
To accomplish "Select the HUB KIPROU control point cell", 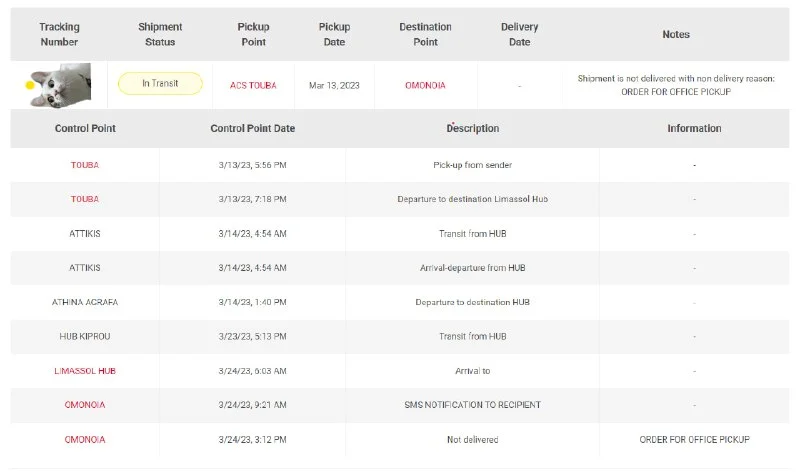I will [85, 336].
